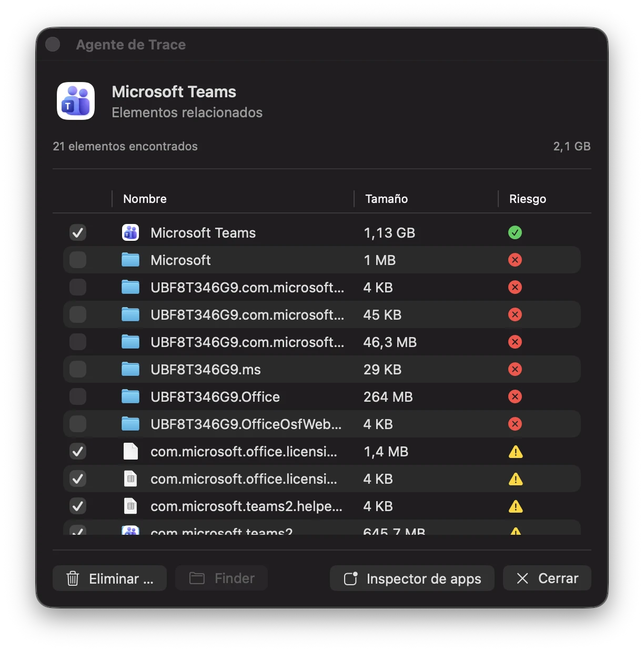Click red risk icon for UBF8T346G9.ms
This screenshot has width=644, height=652.
[x=515, y=369]
